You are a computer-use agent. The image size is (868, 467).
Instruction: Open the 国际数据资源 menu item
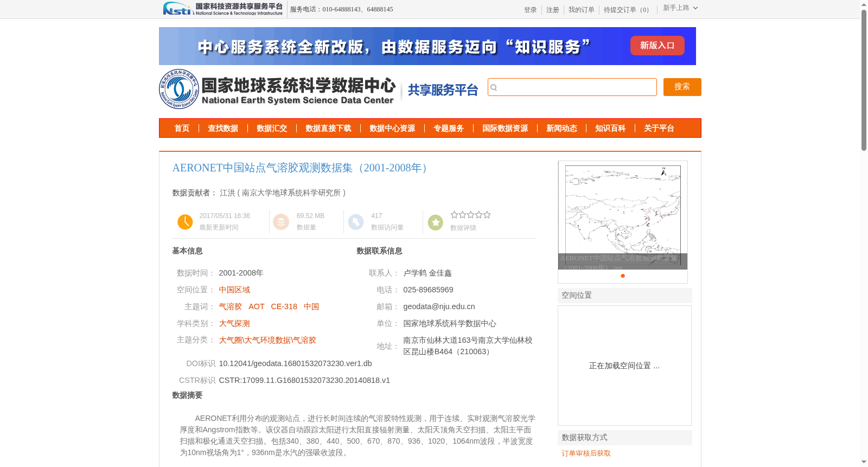505,129
